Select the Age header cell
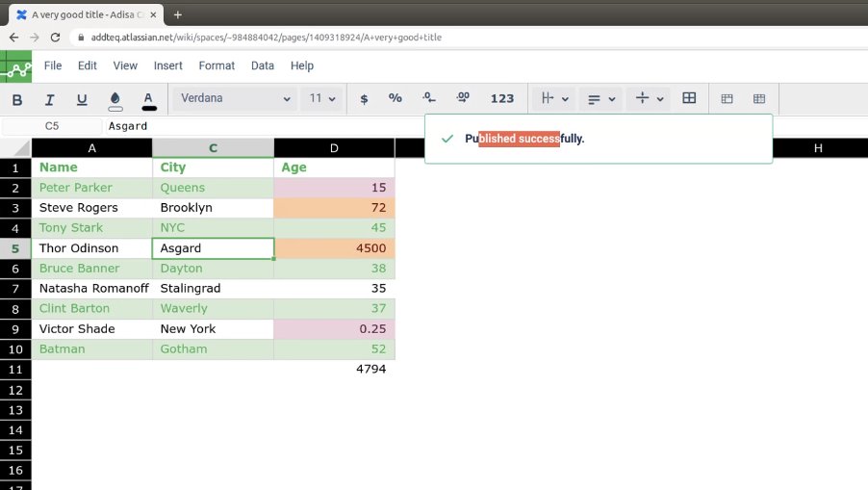 [x=334, y=168]
